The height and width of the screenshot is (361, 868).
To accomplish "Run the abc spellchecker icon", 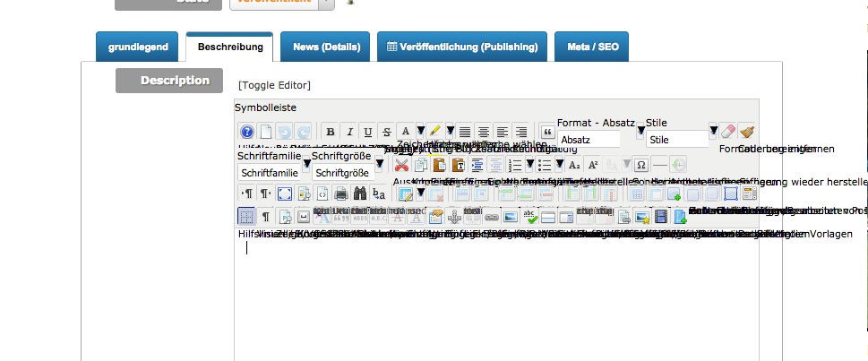I will [529, 216].
